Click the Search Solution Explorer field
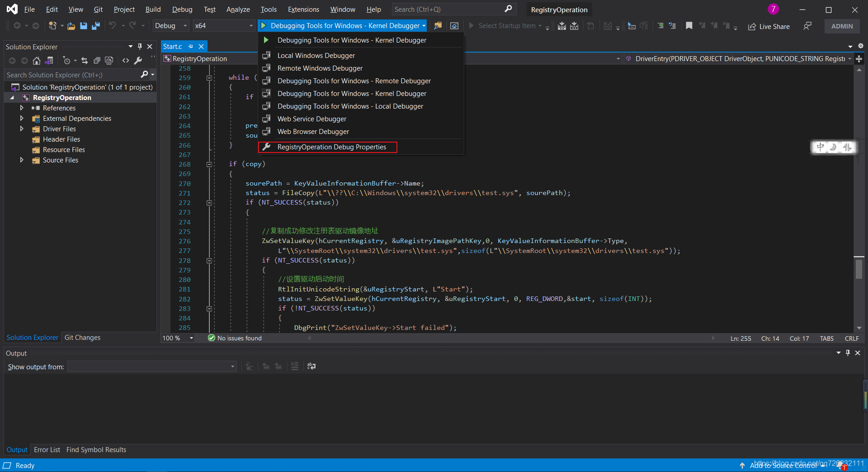 point(72,75)
